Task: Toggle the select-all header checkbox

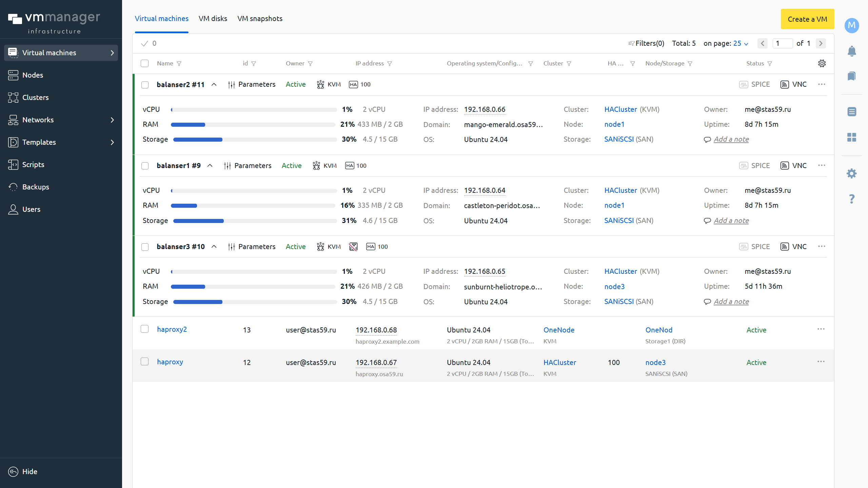Action: coord(145,63)
